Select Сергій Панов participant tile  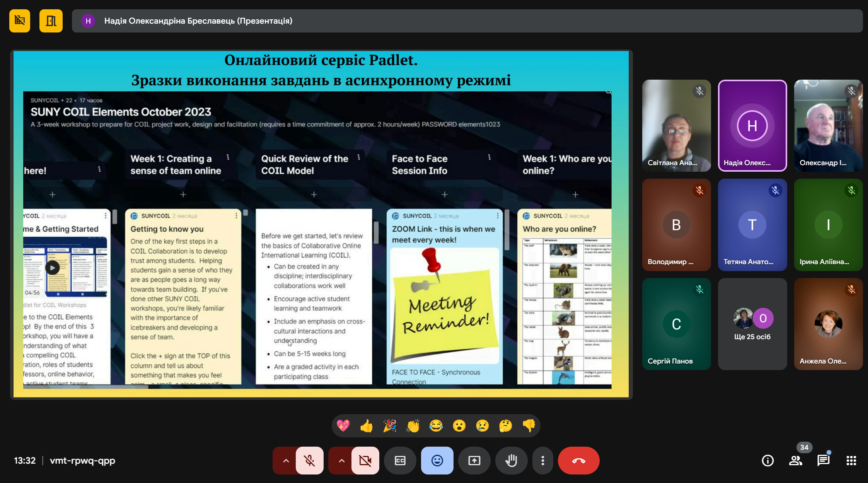click(x=676, y=324)
